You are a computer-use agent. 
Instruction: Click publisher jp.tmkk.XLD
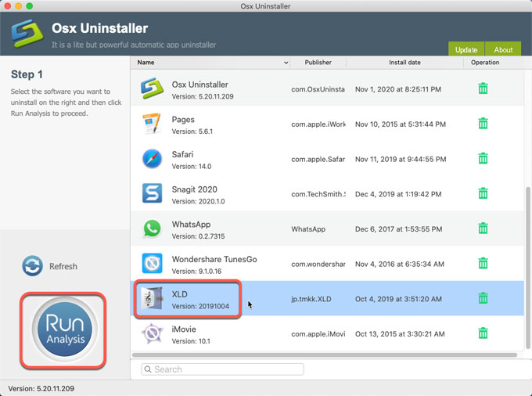click(x=311, y=299)
